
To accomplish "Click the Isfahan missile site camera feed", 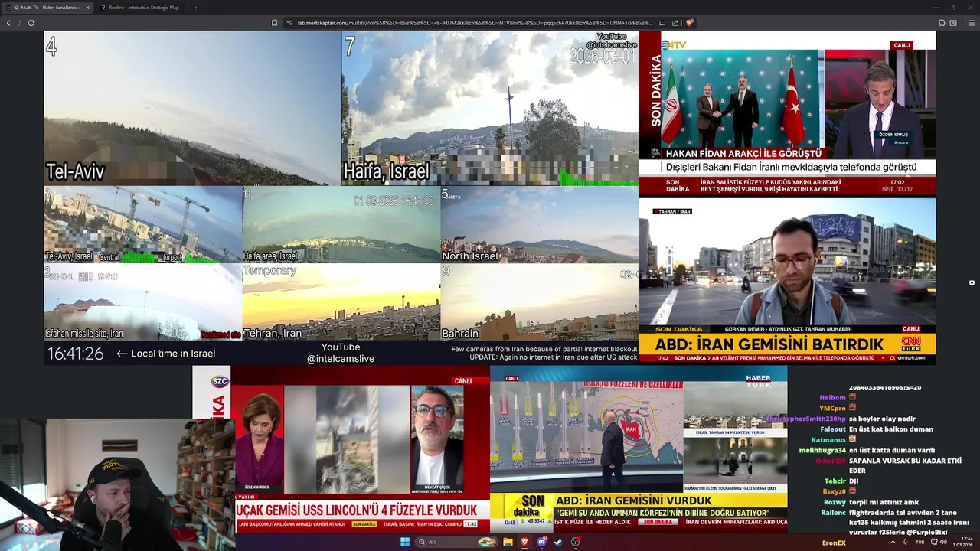I will [142, 302].
